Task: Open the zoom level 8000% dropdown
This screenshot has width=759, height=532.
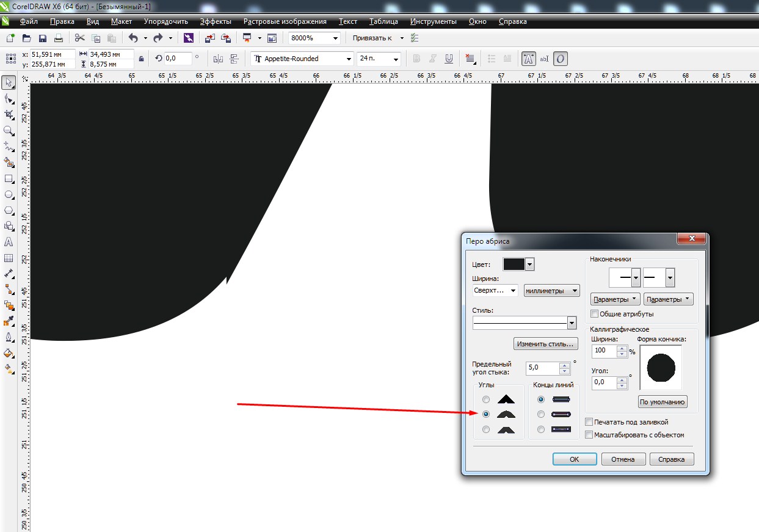Action: (335, 38)
